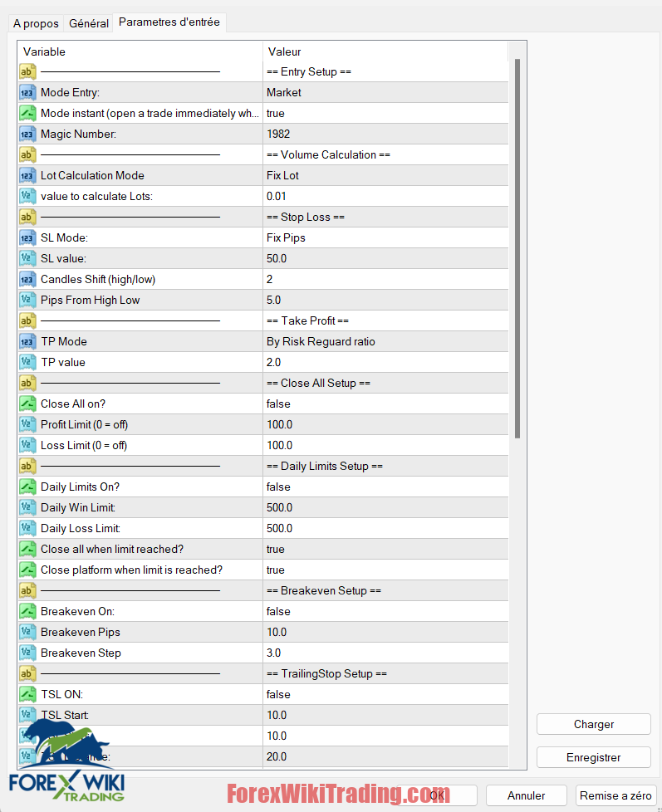This screenshot has width=662, height=812.
Task: Select the '== TrailingStop Setup ==' value
Action: 386,673
